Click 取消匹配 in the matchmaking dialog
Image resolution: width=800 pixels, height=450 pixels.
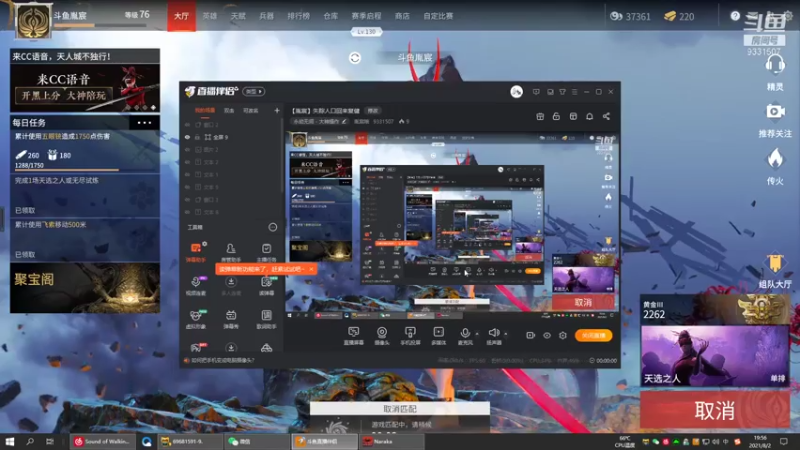[x=399, y=409]
